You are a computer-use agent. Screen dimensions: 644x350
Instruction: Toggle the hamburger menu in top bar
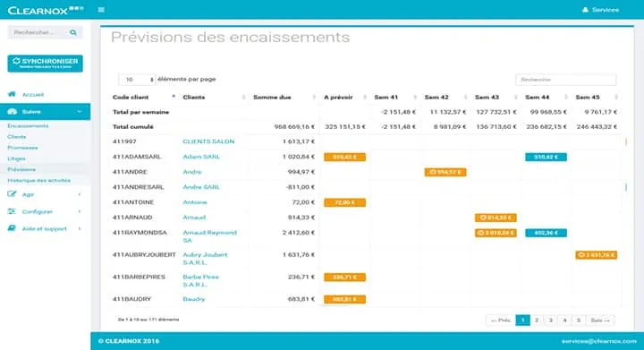[101, 10]
